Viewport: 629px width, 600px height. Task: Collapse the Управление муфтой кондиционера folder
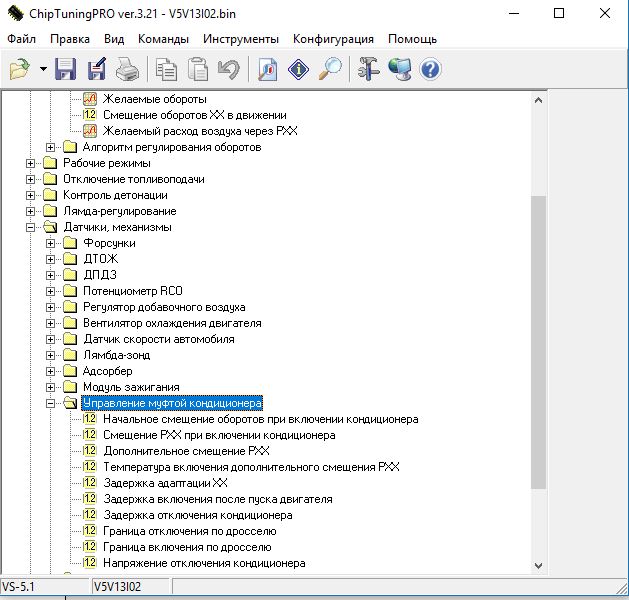pyautogui.click(x=51, y=403)
